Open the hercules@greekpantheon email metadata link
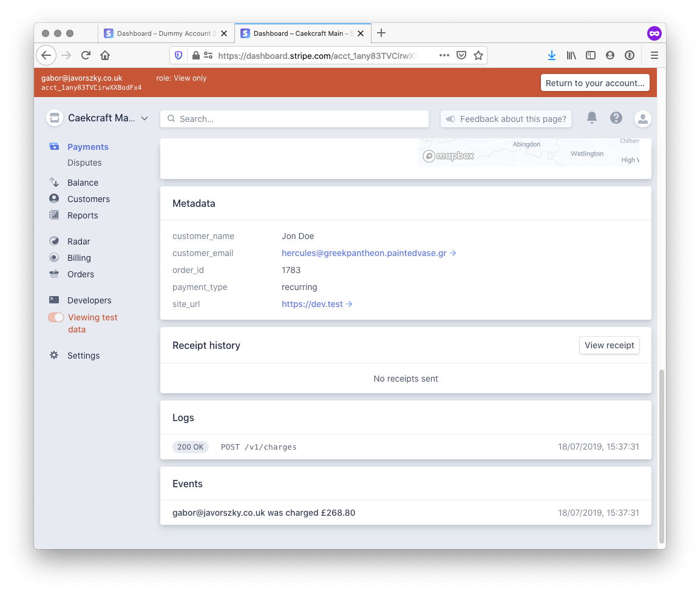Screen dimensions: 700x594 [x=364, y=253]
